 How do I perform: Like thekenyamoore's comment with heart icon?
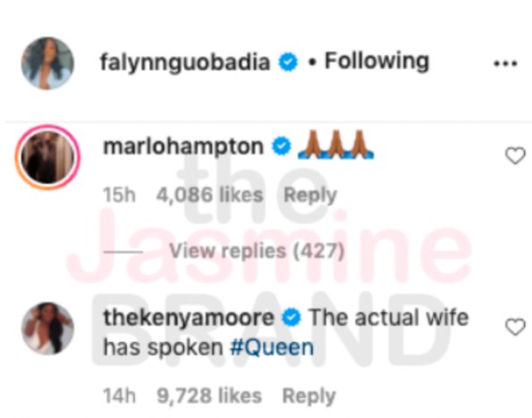[515, 327]
